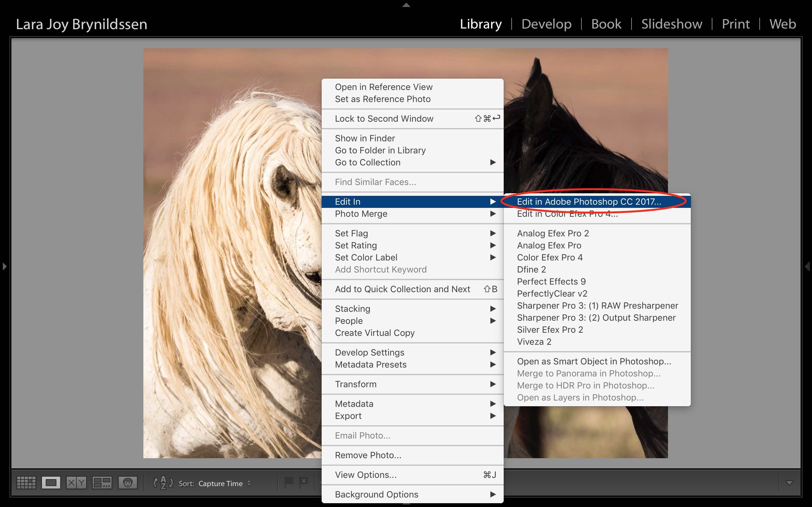Image resolution: width=812 pixels, height=507 pixels.
Task: Choose Edit in Adobe Photoshop CC 2017
Action: tap(589, 202)
